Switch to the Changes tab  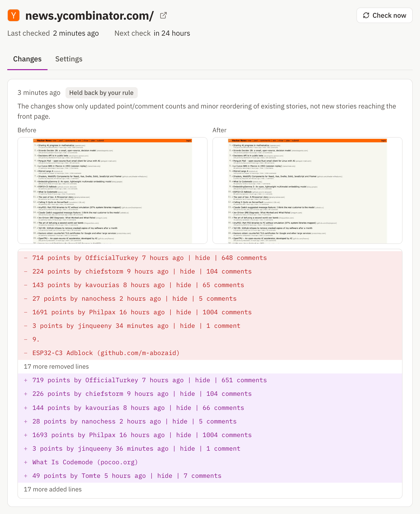[x=27, y=59]
